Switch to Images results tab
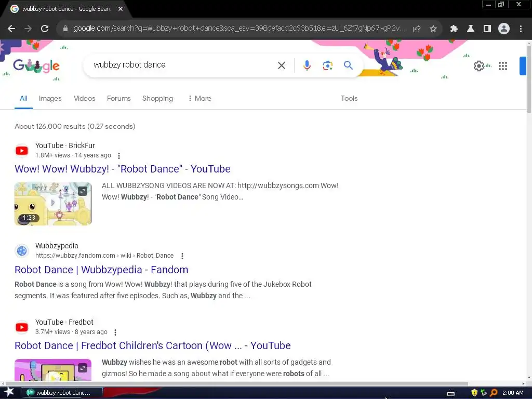 point(50,98)
